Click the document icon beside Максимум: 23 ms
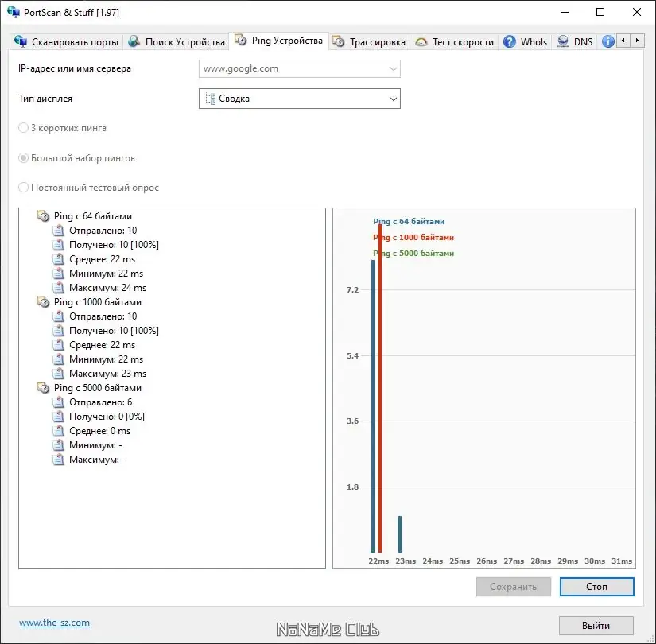Image resolution: width=656 pixels, height=644 pixels. [x=59, y=374]
